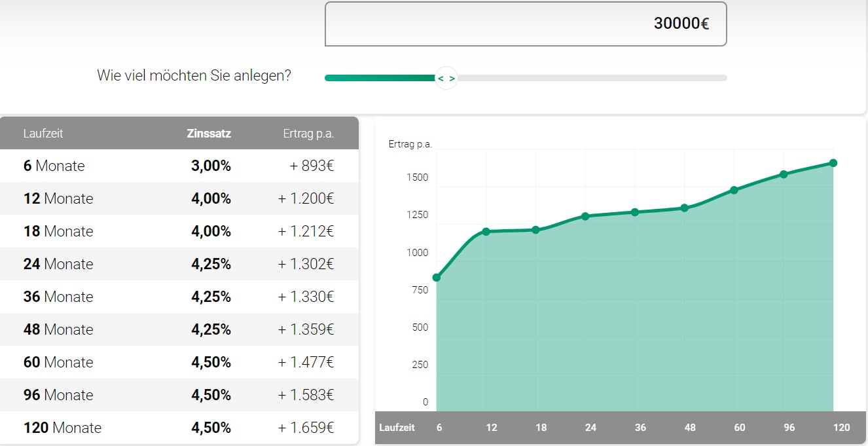Select the 18 Monate row

179,231
